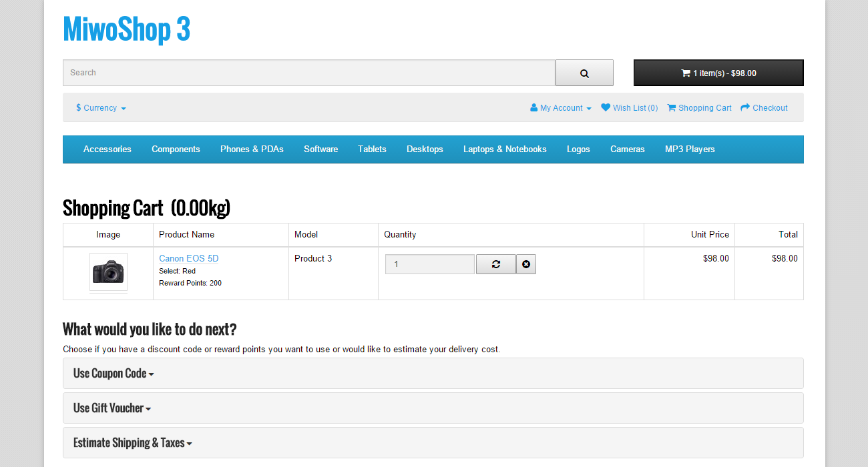
Task: Click the cart total button showing $98.00
Action: coord(718,73)
